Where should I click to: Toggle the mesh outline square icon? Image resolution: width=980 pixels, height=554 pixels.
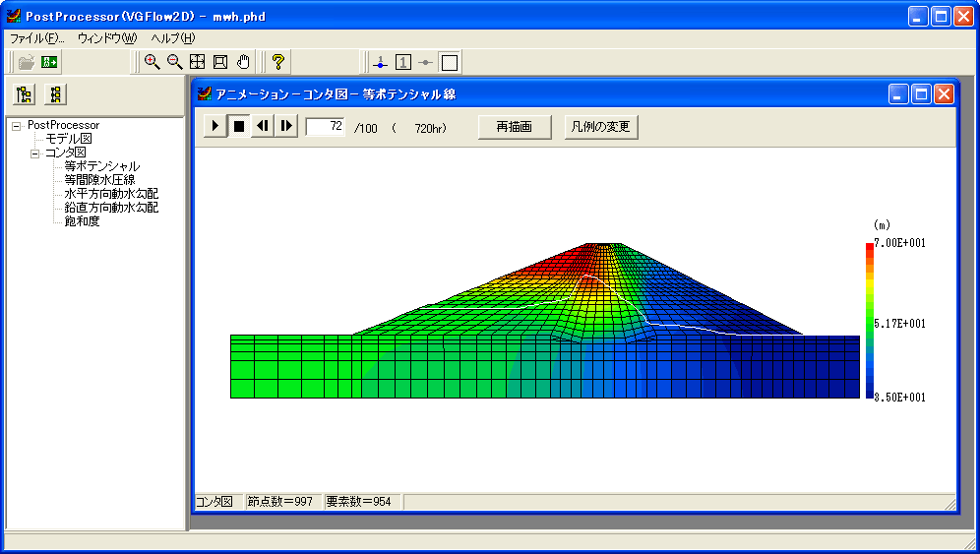(450, 63)
